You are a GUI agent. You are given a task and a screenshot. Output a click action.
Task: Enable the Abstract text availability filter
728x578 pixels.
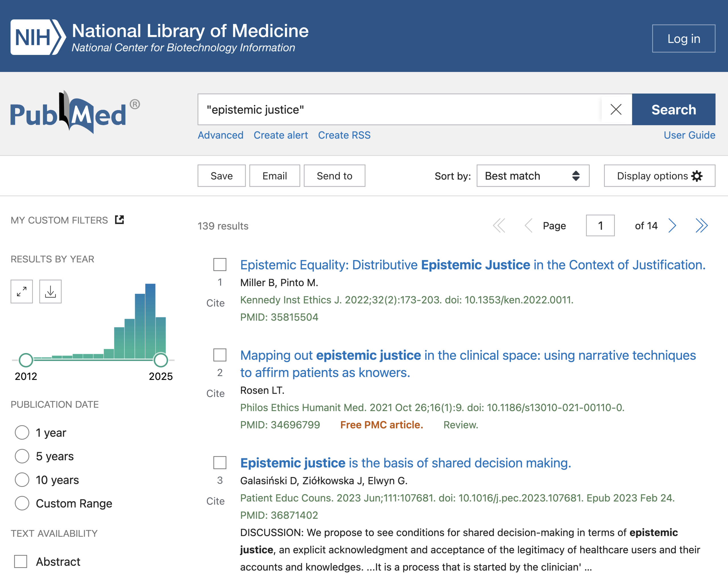click(x=21, y=562)
